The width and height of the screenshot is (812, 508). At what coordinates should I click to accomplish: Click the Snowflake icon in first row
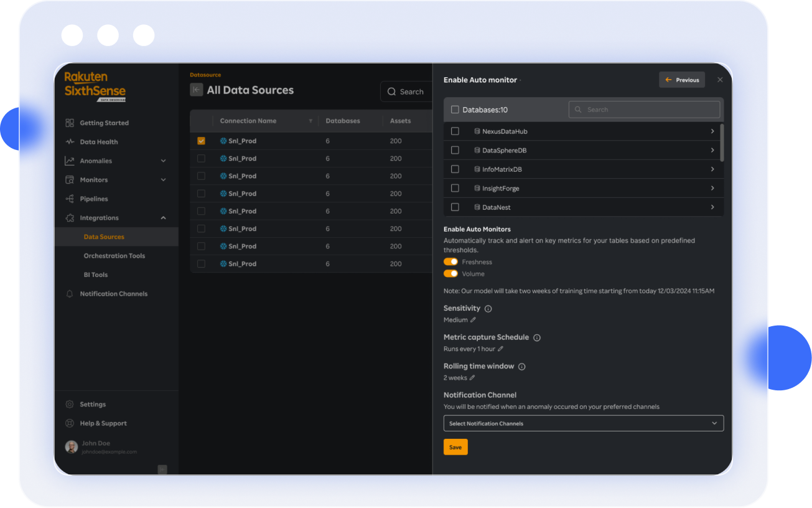pyautogui.click(x=223, y=141)
